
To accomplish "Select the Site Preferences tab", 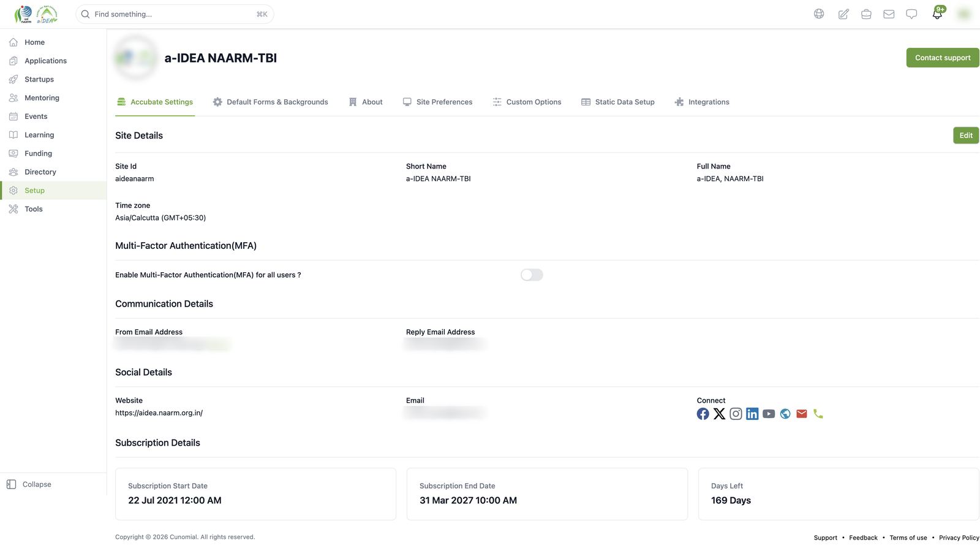I will [x=437, y=102].
